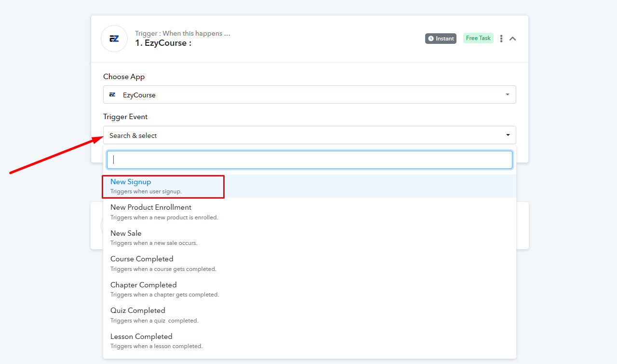Screen dimensions: 617x364
Task: Focus the trigger event search field
Action: point(309,160)
